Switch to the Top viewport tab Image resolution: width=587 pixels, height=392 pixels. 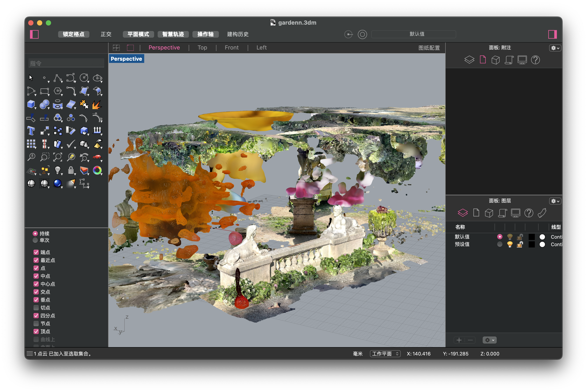(202, 48)
